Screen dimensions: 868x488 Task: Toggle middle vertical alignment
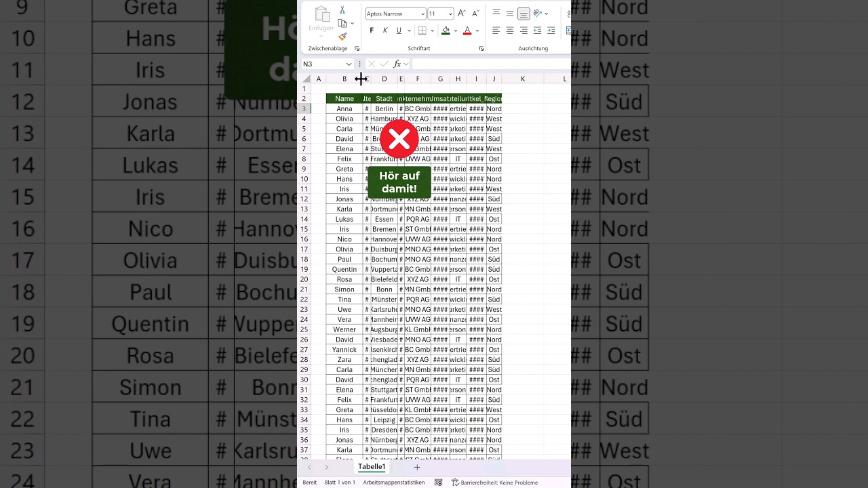(x=510, y=14)
